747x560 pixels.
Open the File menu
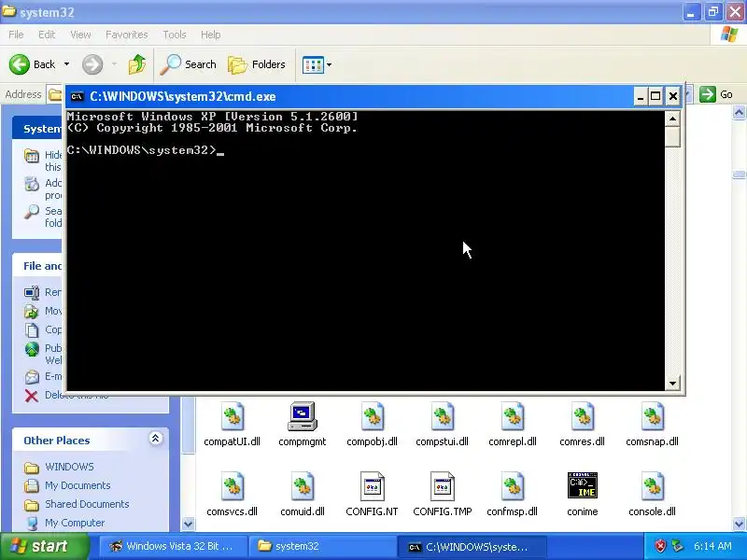pyautogui.click(x=16, y=35)
